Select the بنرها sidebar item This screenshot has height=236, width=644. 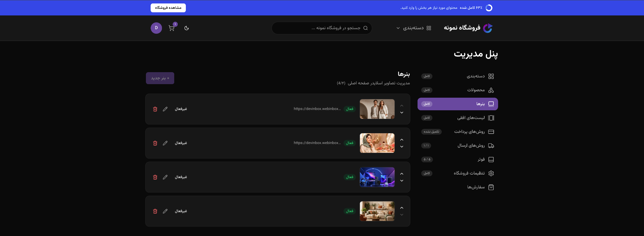[x=458, y=104]
